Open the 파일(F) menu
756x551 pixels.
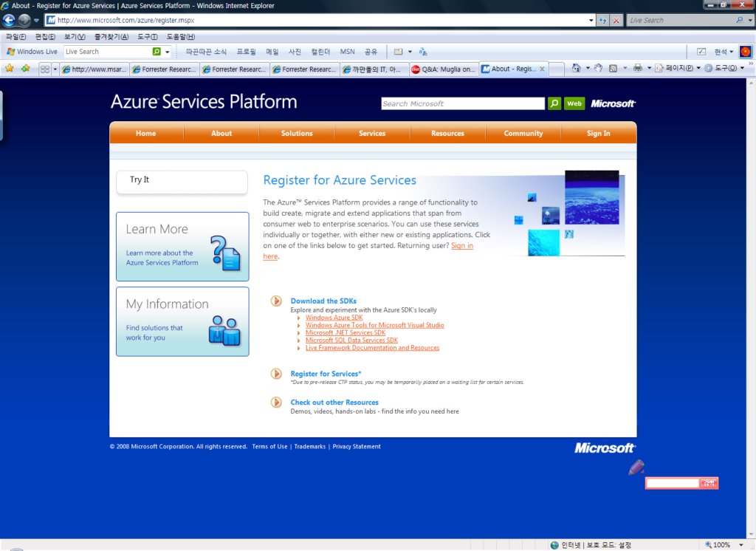point(16,37)
